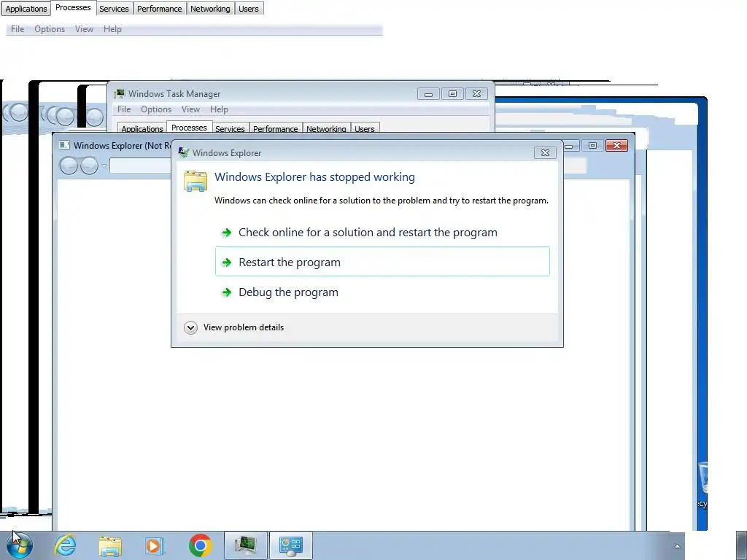This screenshot has width=747, height=560.
Task: Click Back button in Not Responding Explorer window
Action: pyautogui.click(x=69, y=166)
